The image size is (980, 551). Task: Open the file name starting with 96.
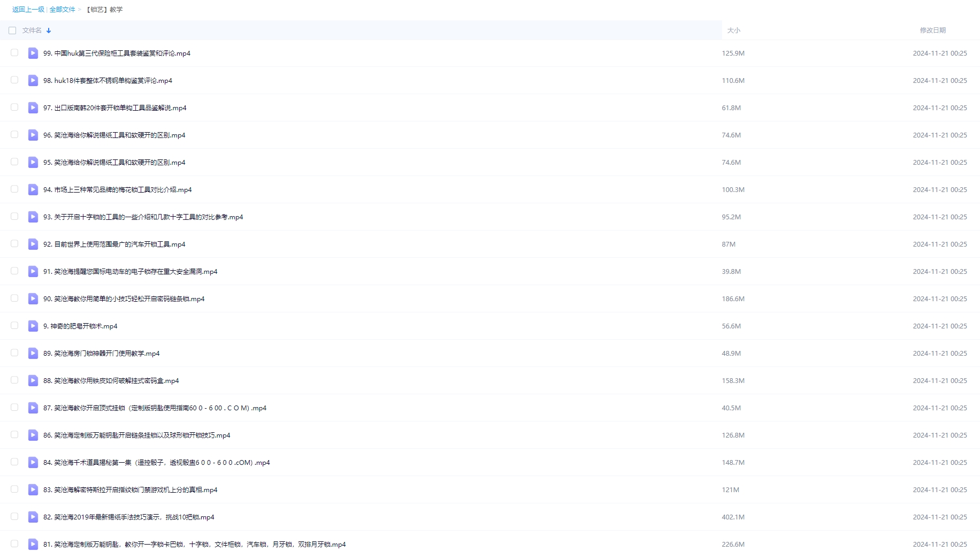click(x=114, y=135)
